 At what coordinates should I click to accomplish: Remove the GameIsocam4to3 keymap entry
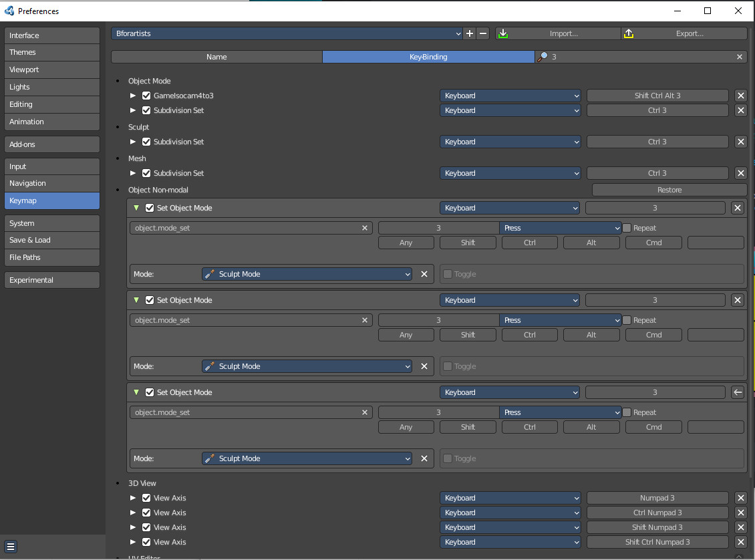click(x=740, y=96)
